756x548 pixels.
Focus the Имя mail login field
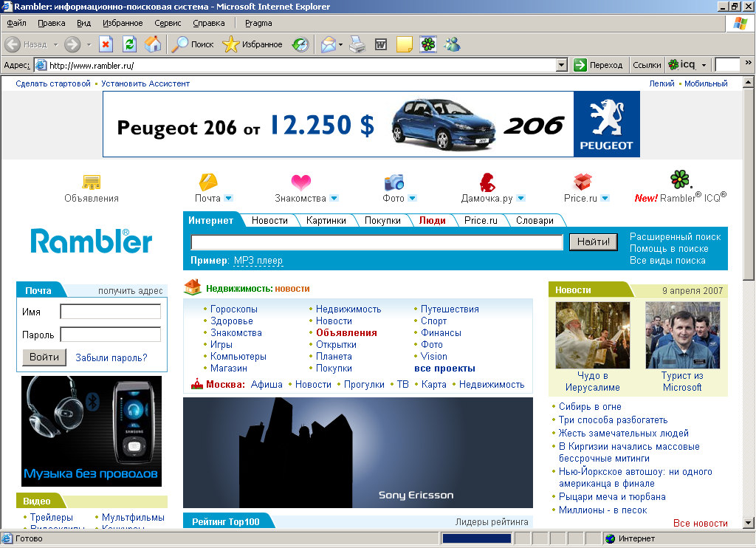pos(111,312)
